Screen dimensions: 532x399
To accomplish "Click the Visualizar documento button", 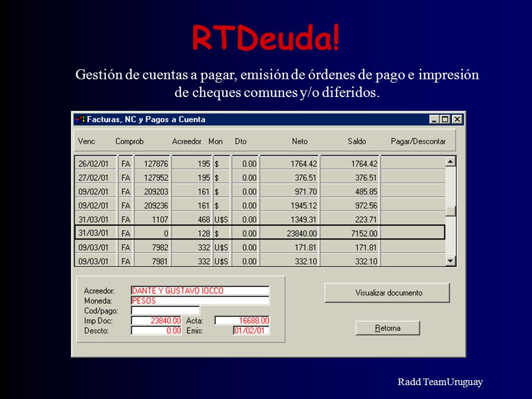I will (x=387, y=293).
